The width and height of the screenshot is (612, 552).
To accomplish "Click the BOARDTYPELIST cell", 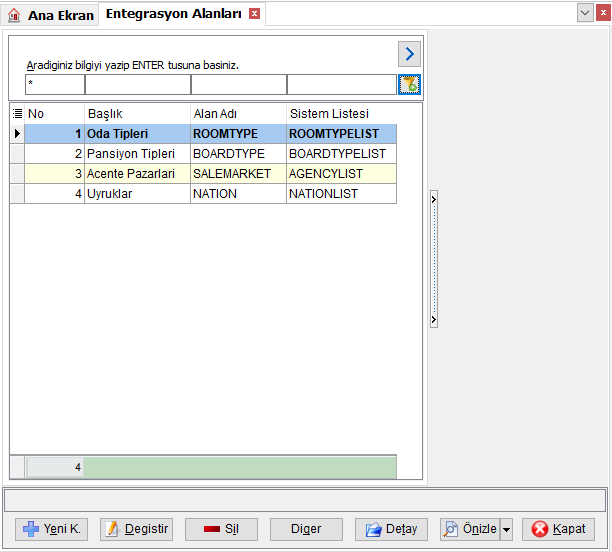I will tap(342, 154).
